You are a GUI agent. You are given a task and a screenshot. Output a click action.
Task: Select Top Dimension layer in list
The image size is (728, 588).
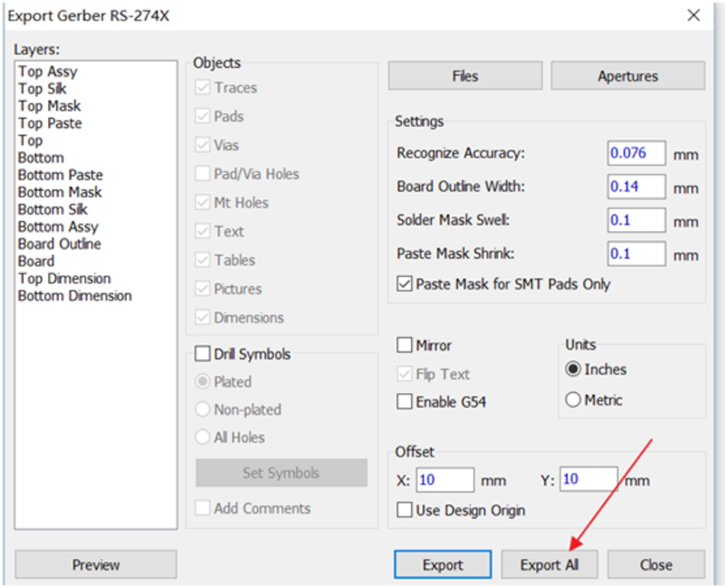point(64,278)
